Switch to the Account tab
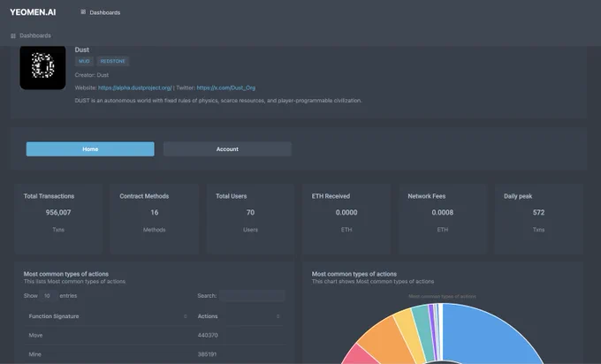601x364 pixels. [227, 149]
